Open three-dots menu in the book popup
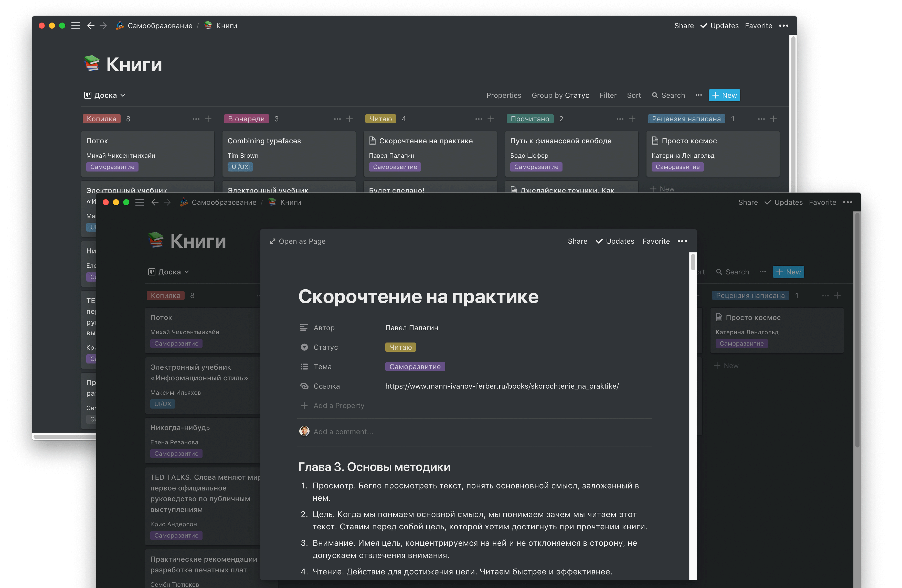 pos(682,241)
